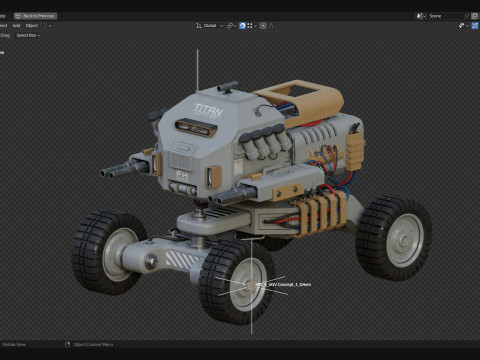
Task: Open the Select Box drag dropdown
Action: click(28, 35)
